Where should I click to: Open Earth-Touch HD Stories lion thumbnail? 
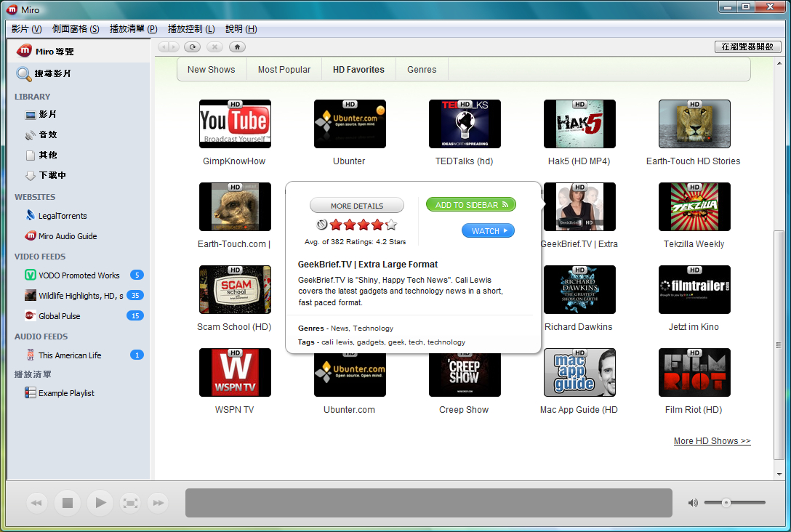[x=694, y=124]
